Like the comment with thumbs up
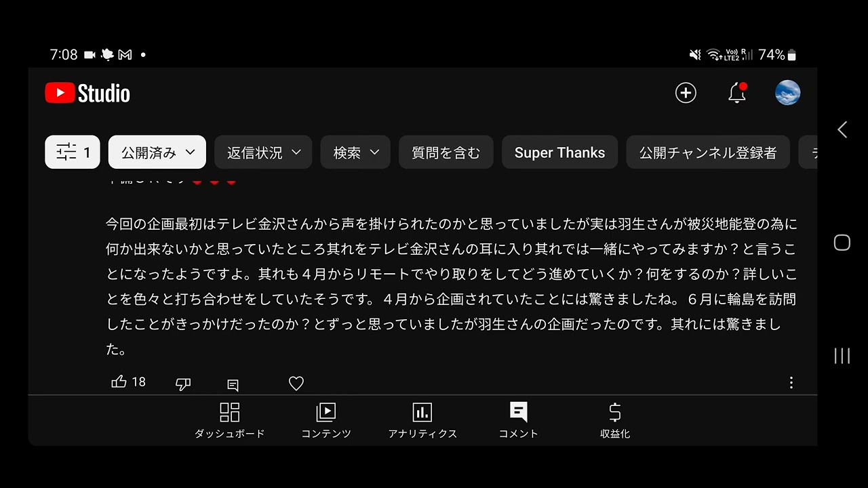This screenshot has height=488, width=868. coord(119,382)
